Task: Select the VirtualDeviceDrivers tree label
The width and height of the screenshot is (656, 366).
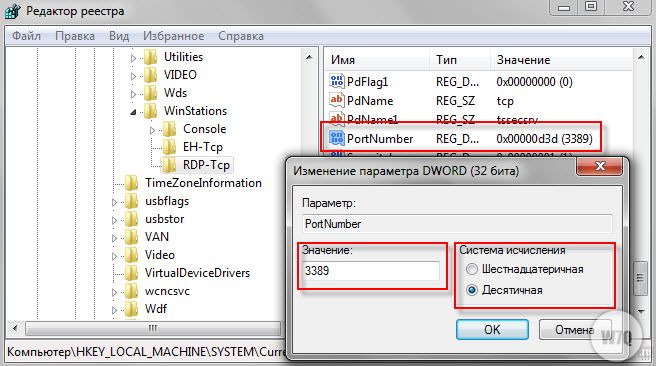Action: point(197,273)
